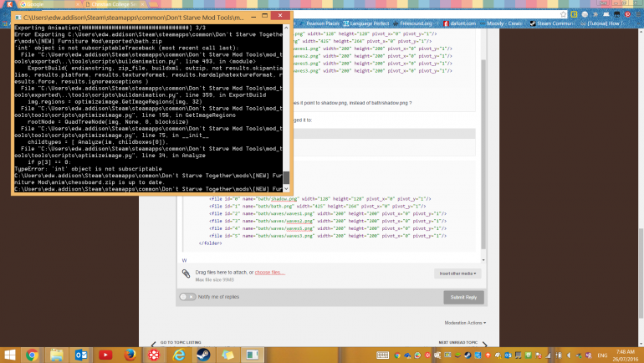The width and height of the screenshot is (644, 363).
Task: Click the paperclip attachment icon
Action: coord(186,274)
